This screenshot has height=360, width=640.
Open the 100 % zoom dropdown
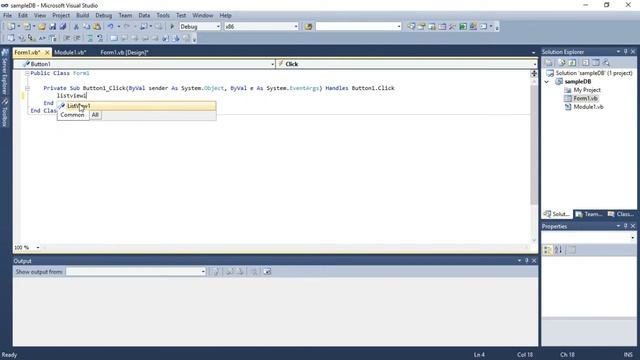click(38, 247)
